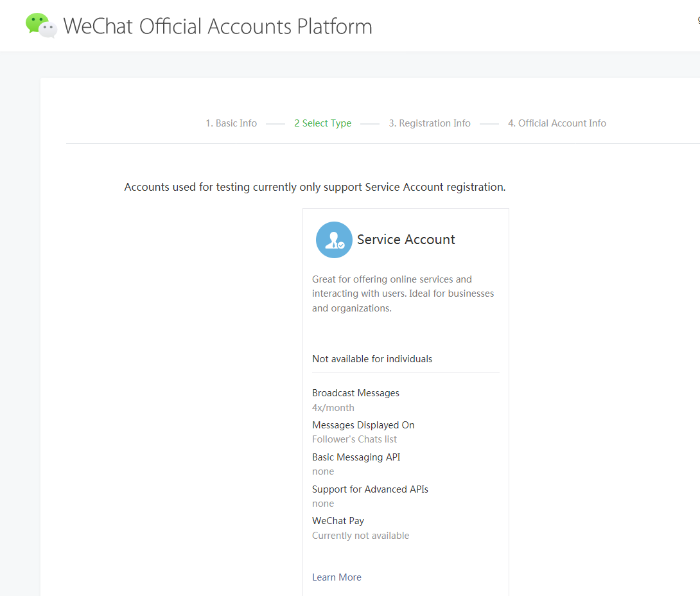Click the WeChat Pay label
Screen dimensions: 700x596
[x=338, y=521]
